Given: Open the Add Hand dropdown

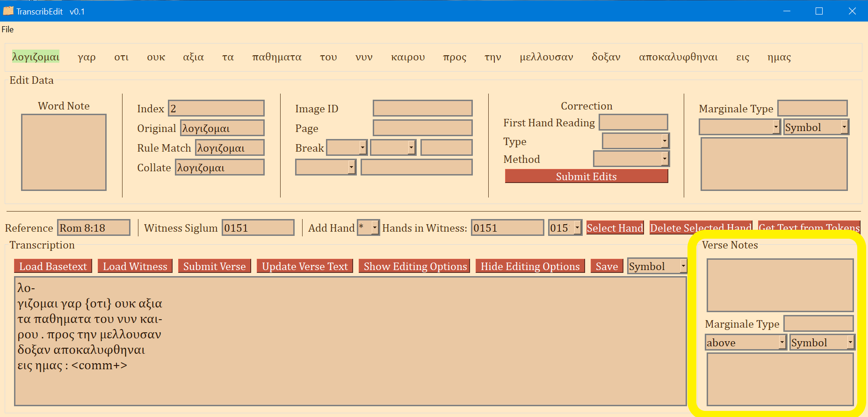Looking at the screenshot, I should click(x=368, y=227).
